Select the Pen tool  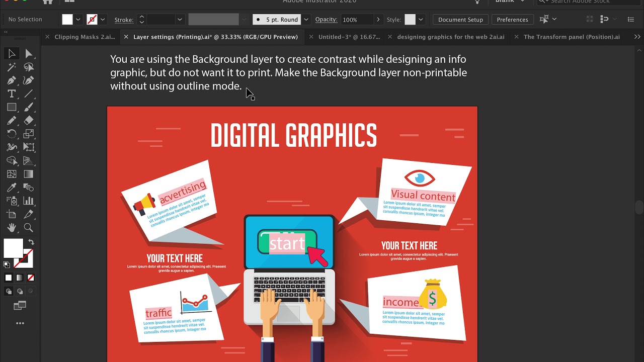coord(12,80)
